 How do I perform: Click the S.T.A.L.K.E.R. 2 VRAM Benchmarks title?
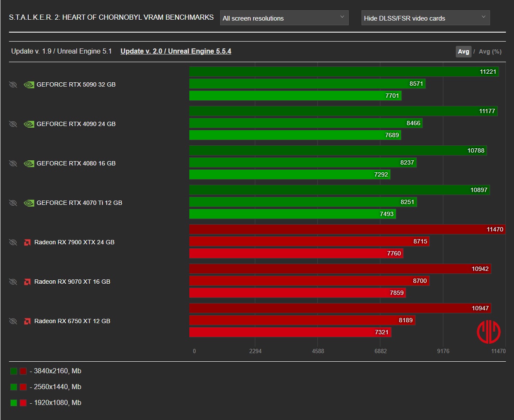tap(111, 18)
